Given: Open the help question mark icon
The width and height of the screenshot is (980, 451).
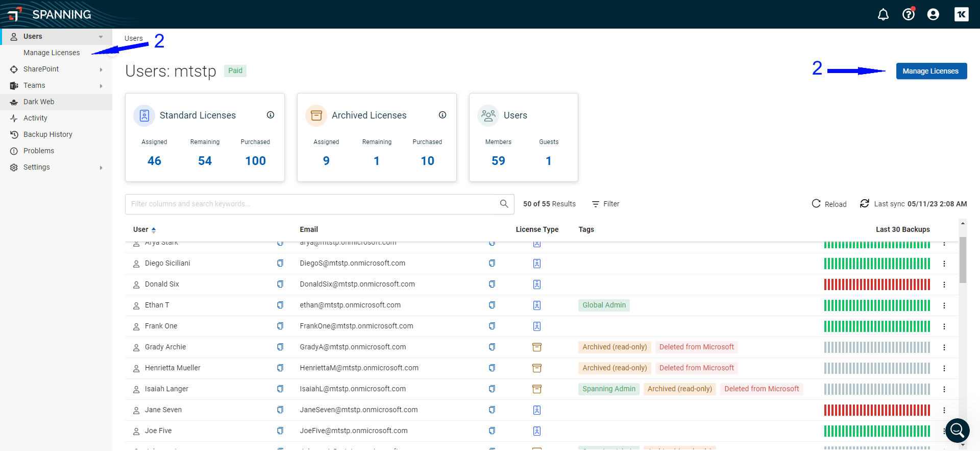Looking at the screenshot, I should pyautogui.click(x=909, y=14).
